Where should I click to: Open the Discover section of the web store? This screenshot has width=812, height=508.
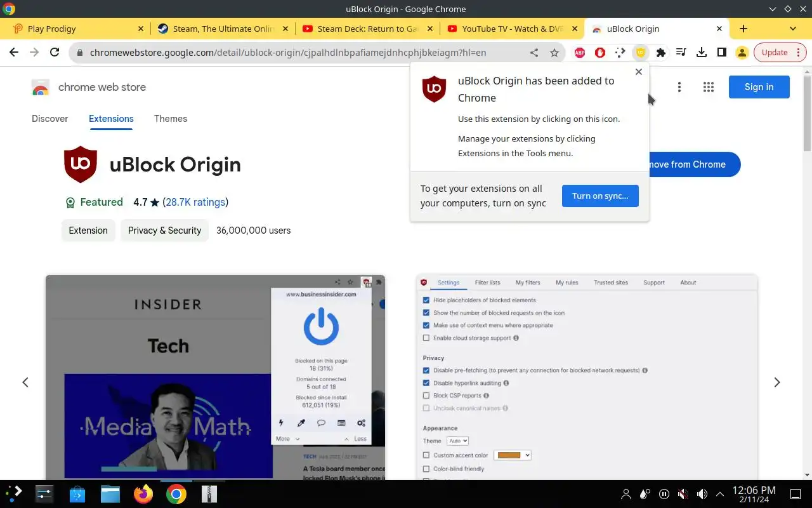(x=50, y=119)
